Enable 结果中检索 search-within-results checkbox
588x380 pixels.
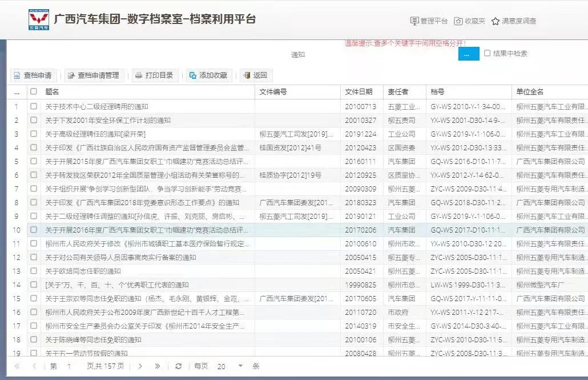[x=487, y=53]
